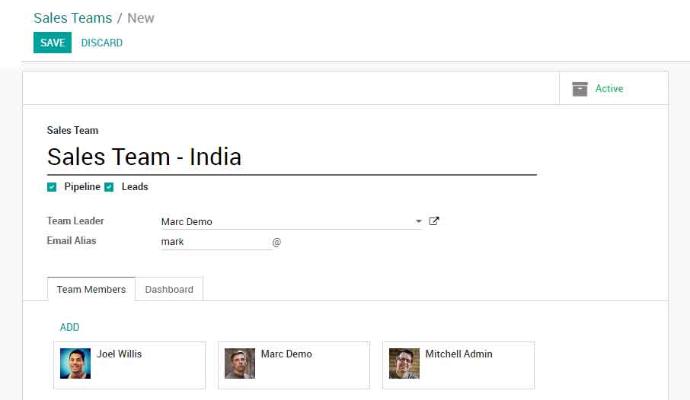
Task: Toggle the Pipeline checkbox
Action: (52, 187)
